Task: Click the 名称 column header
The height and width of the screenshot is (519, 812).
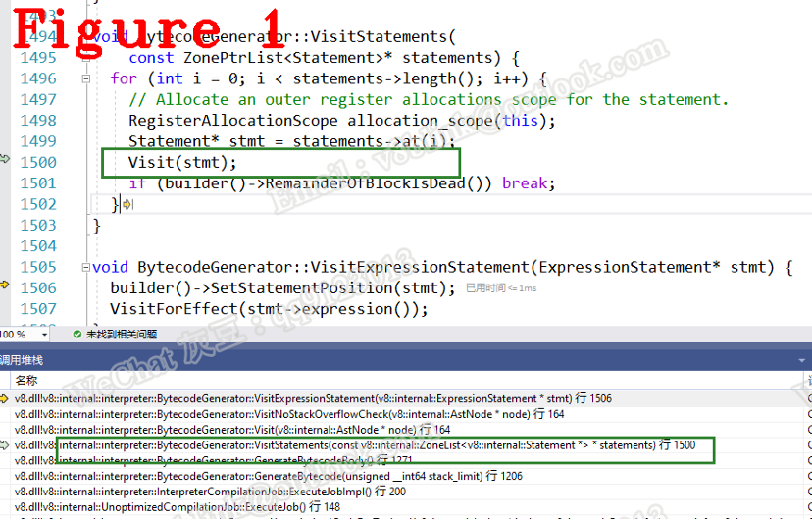Action: (26, 381)
